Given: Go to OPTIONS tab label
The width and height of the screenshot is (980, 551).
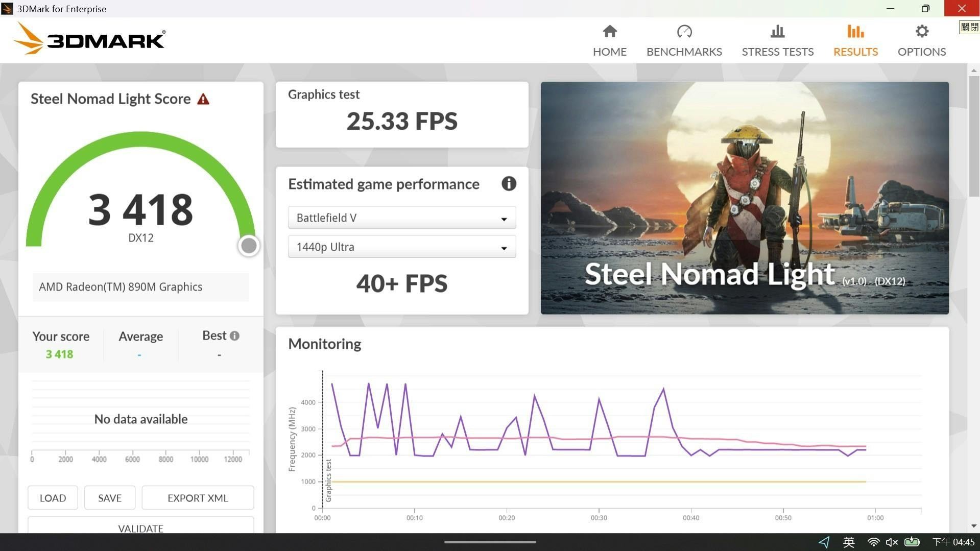Looking at the screenshot, I should pyautogui.click(x=922, y=52).
